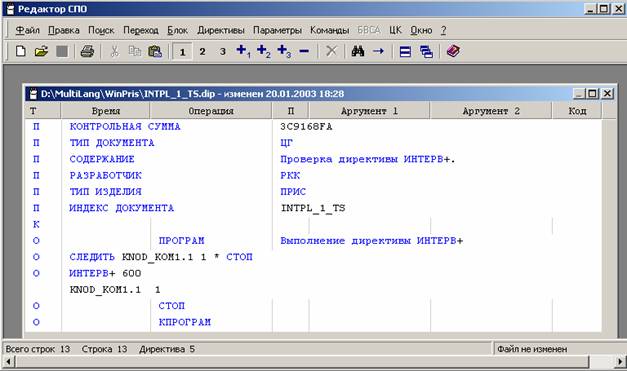Select the ТИП ИЗДЕЛИЯ row label

click(106, 191)
